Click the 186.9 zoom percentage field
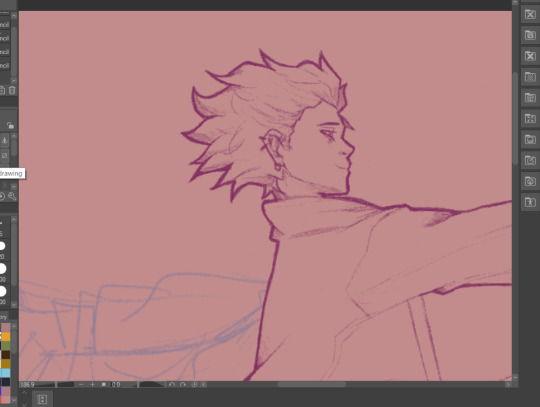The image size is (540, 407). [x=28, y=385]
